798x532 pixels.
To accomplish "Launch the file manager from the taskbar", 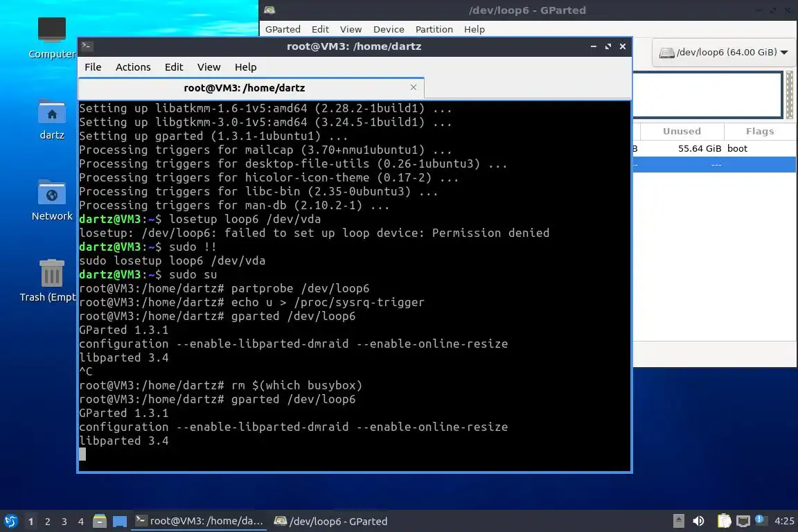I will click(x=100, y=521).
